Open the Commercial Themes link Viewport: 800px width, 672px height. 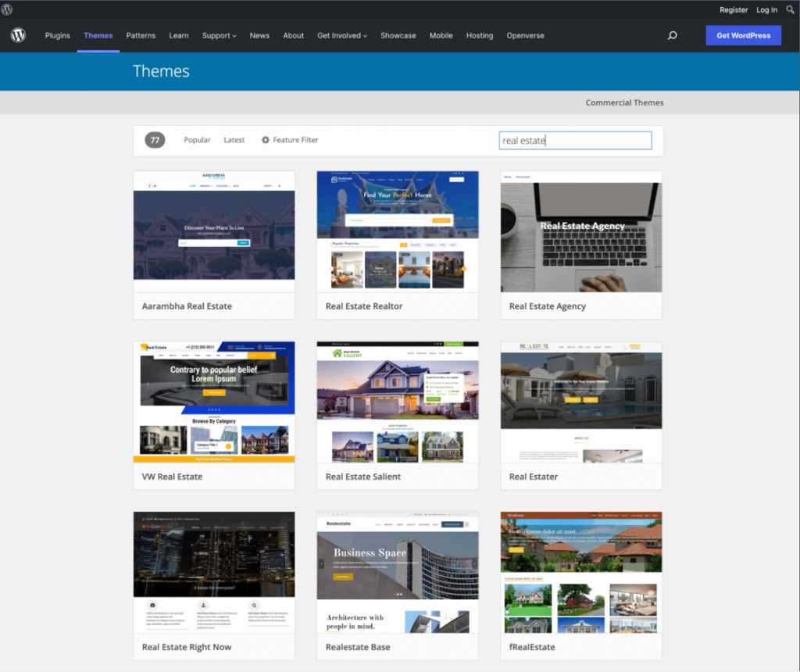[x=624, y=102]
